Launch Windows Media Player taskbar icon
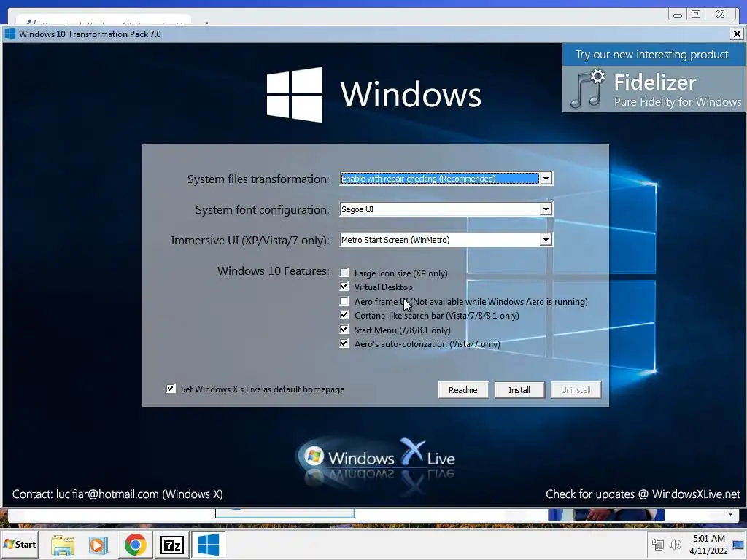 [x=98, y=544]
